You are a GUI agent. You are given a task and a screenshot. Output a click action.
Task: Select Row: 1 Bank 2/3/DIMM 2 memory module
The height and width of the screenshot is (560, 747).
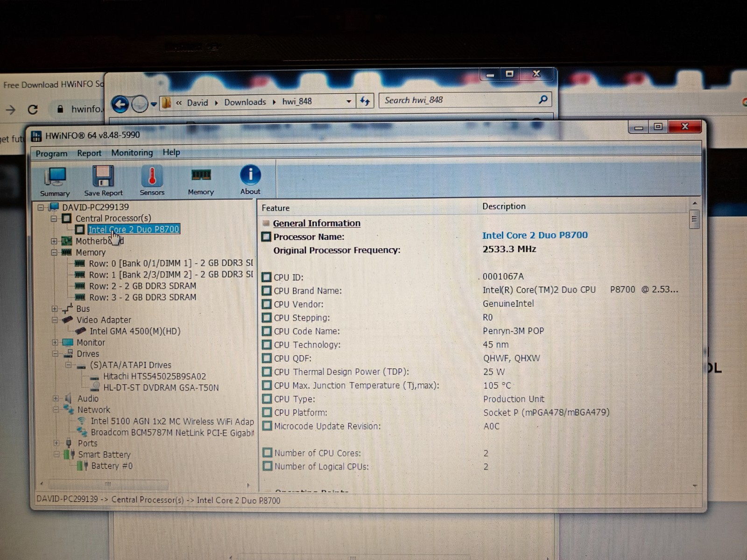pyautogui.click(x=171, y=274)
